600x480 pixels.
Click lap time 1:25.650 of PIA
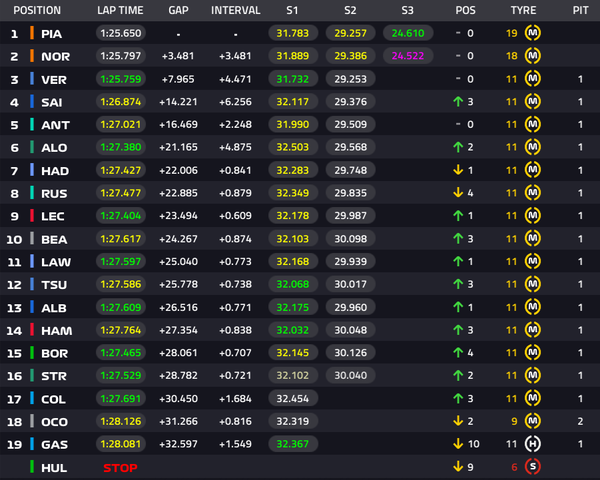coord(121,33)
